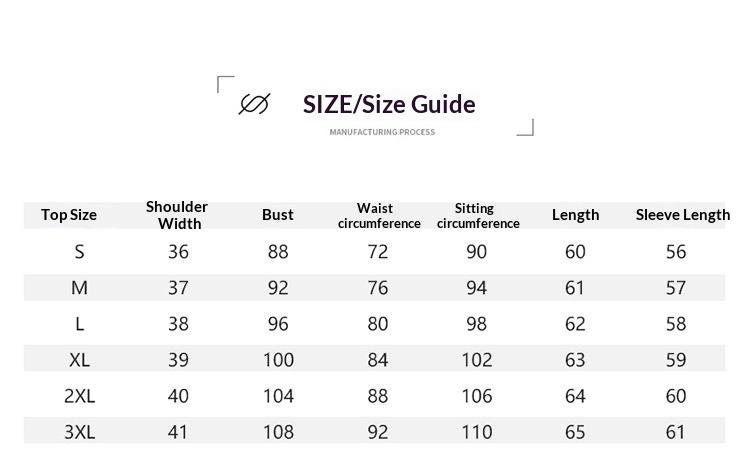Select the 3XL size row label

click(80, 432)
